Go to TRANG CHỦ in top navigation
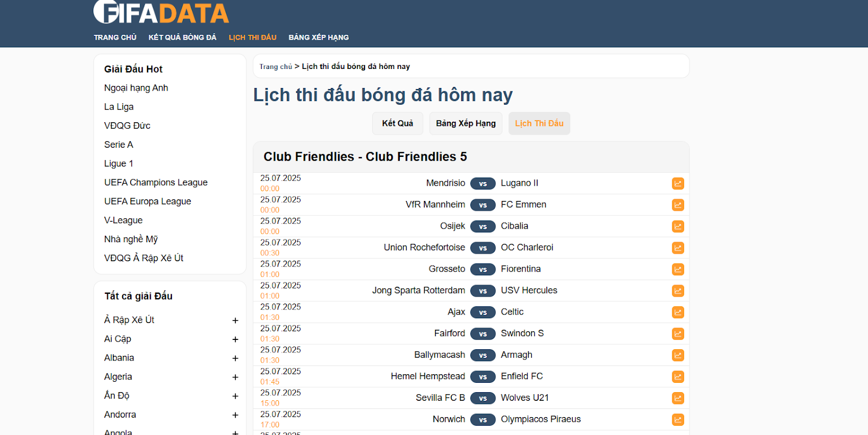The width and height of the screenshot is (868, 435). (x=115, y=37)
